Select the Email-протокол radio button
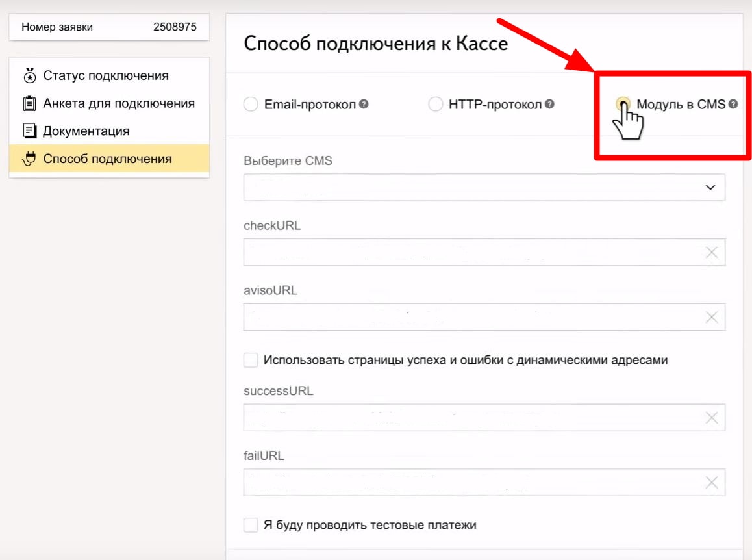The width and height of the screenshot is (752, 560). tap(251, 104)
